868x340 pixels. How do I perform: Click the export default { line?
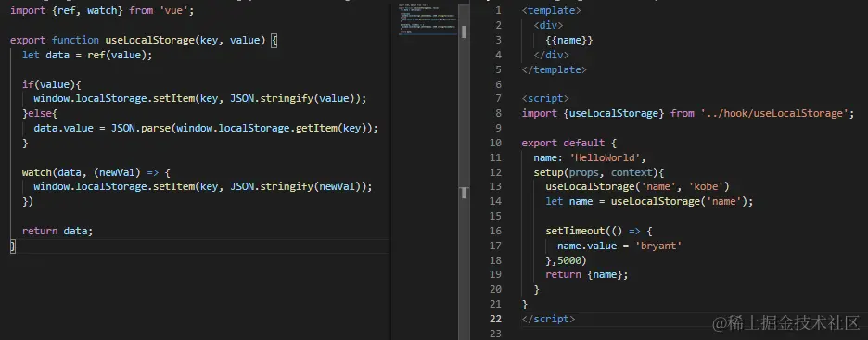tap(569, 143)
